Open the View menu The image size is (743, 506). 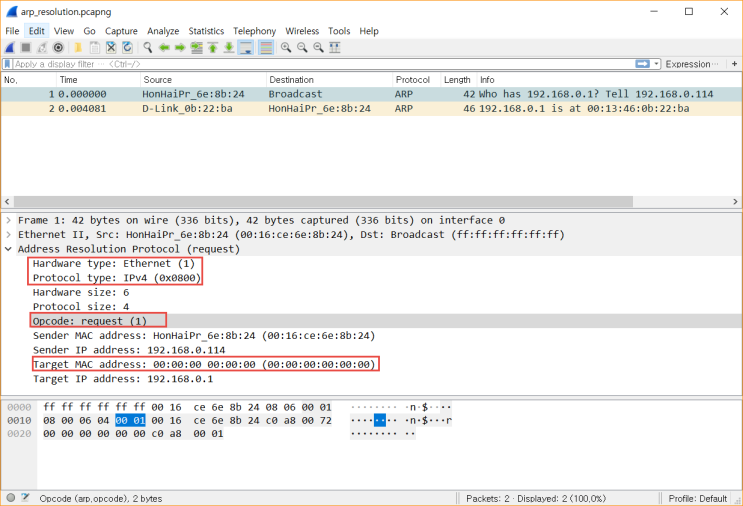[63, 31]
